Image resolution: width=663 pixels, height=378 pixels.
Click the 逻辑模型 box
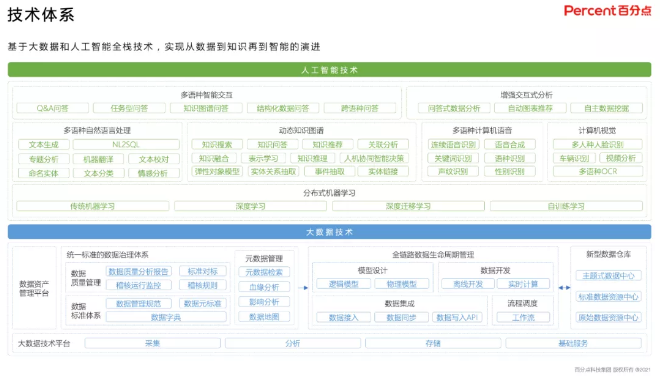(x=343, y=284)
